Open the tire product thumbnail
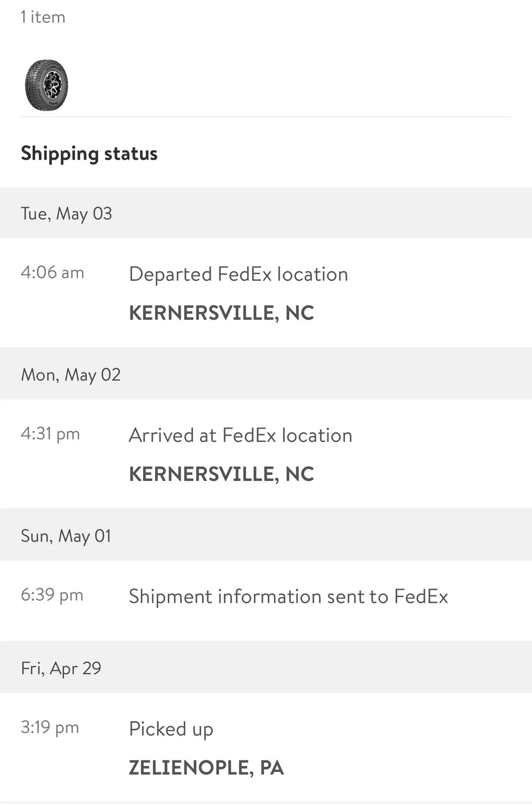This screenshot has width=532, height=805. [46, 85]
